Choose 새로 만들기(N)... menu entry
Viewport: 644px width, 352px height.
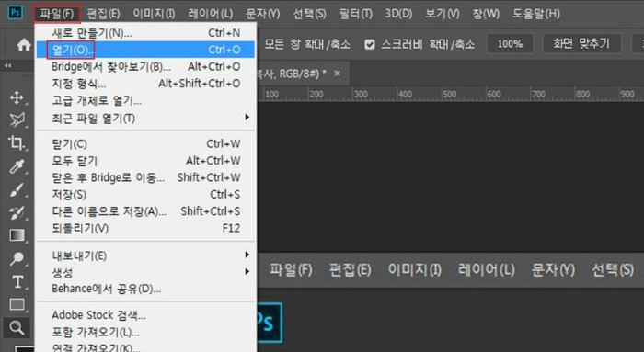point(145,33)
